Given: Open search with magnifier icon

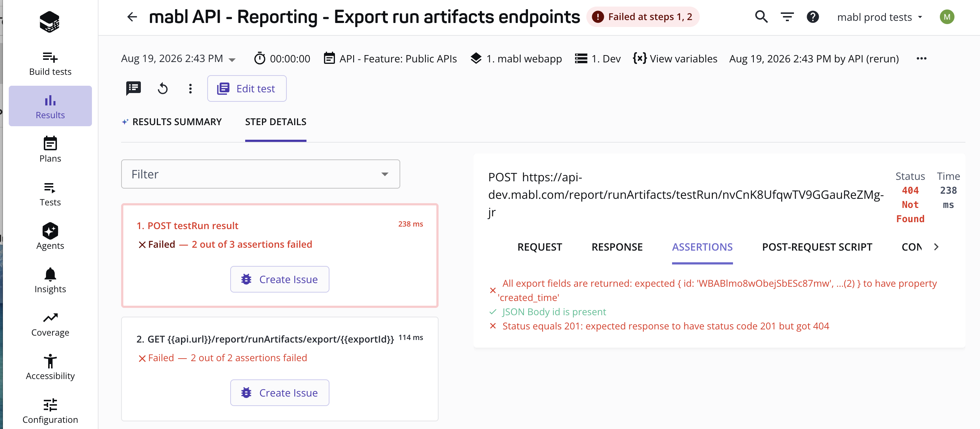Looking at the screenshot, I should pyautogui.click(x=761, y=17).
